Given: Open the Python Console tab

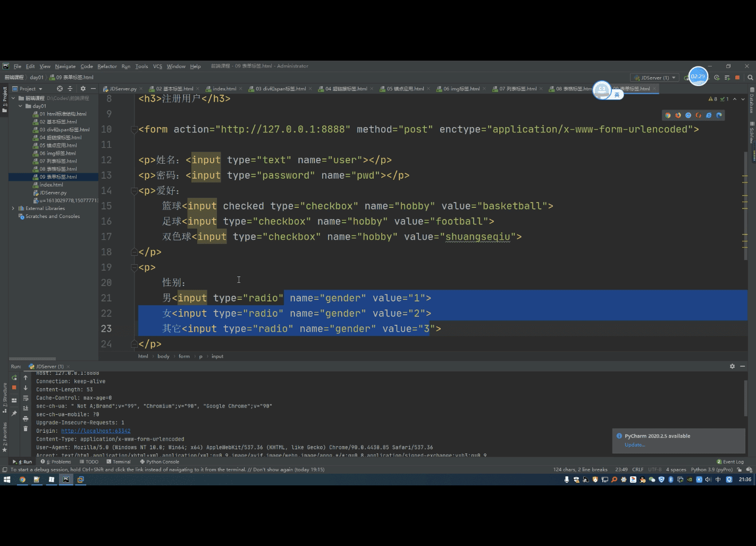Looking at the screenshot, I should point(159,462).
